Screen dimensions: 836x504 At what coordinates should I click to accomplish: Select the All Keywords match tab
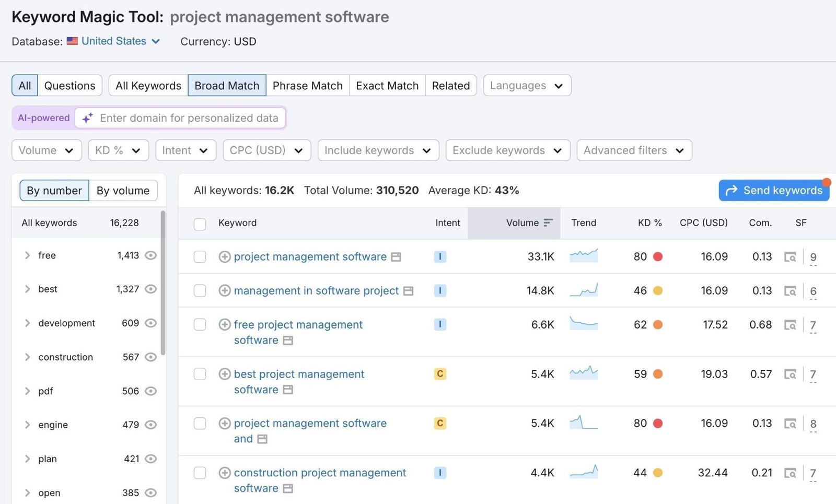148,86
